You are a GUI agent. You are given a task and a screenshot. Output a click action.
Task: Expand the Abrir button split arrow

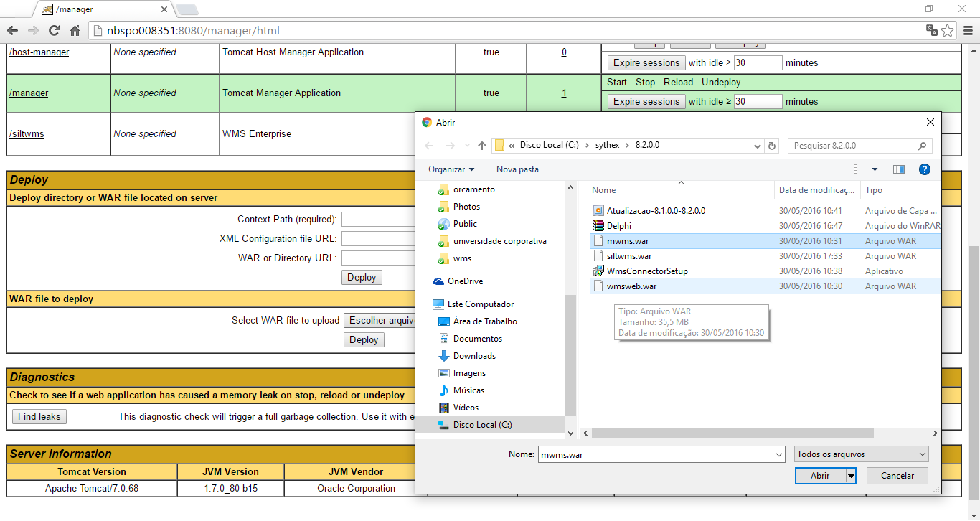click(851, 476)
